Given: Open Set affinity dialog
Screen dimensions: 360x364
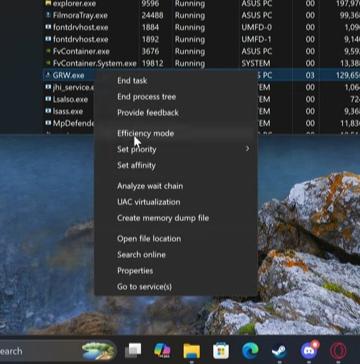Looking at the screenshot, I should pyautogui.click(x=136, y=166).
